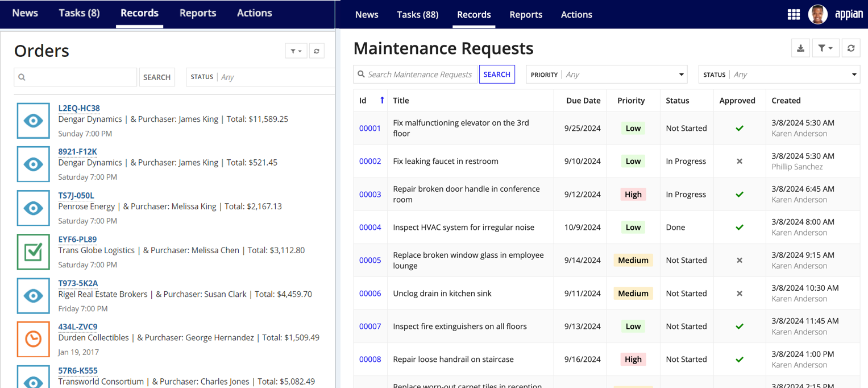Sort by Id column ascending arrow

click(382, 100)
